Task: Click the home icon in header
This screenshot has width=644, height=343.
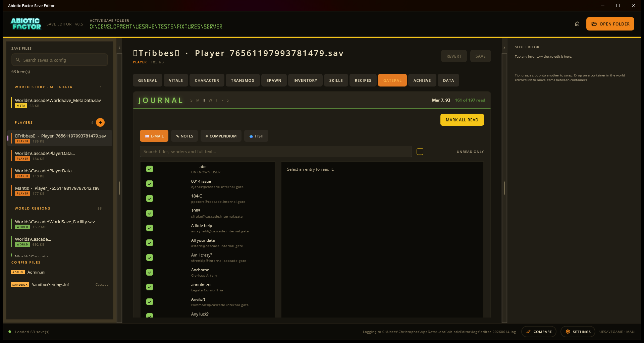Action: 577,24
